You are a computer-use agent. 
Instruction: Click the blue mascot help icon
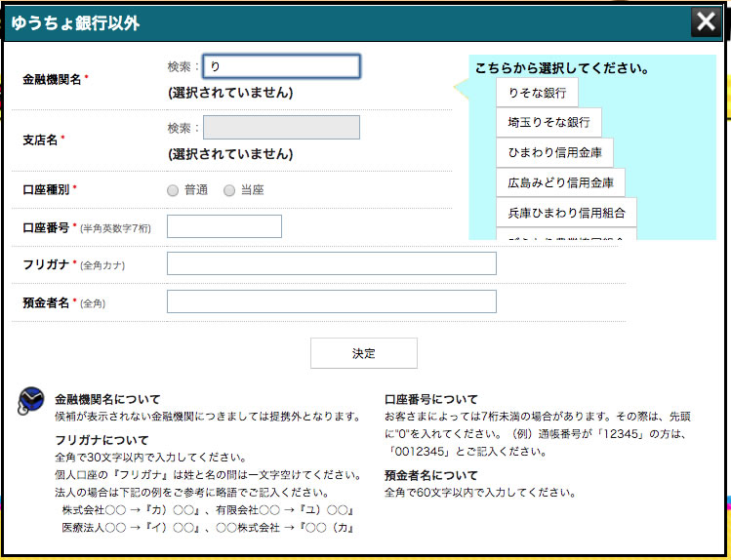coord(31,401)
